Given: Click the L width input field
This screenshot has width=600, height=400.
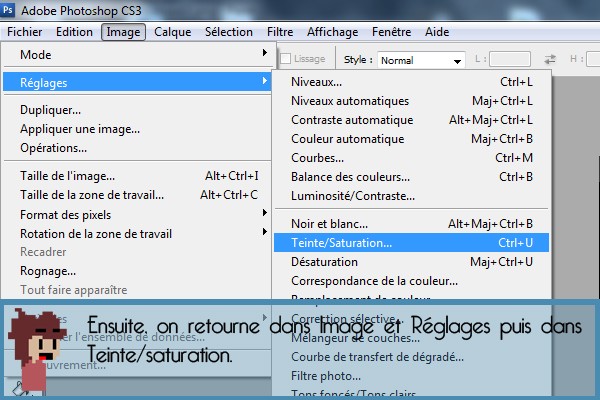Looking at the screenshot, I should 510,59.
